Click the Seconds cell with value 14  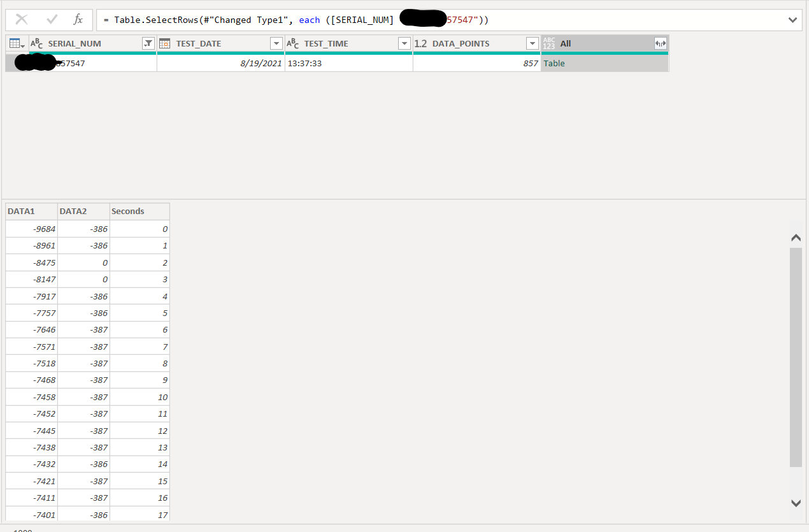[x=140, y=464]
